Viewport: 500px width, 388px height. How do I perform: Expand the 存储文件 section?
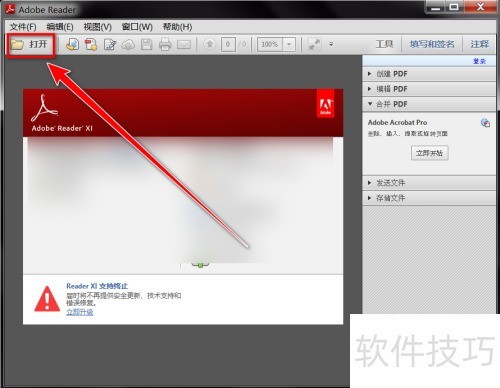pos(429,198)
